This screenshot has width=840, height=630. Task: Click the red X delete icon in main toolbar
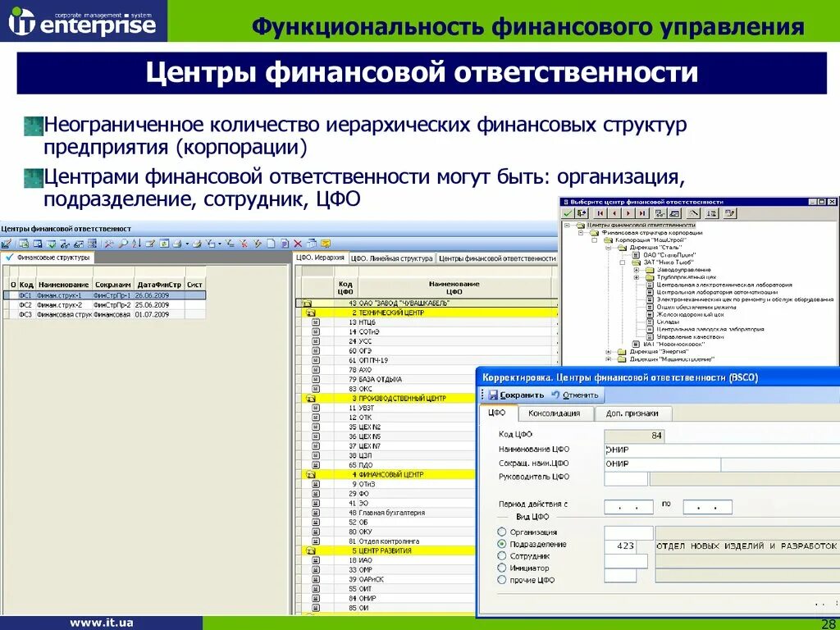point(298,244)
